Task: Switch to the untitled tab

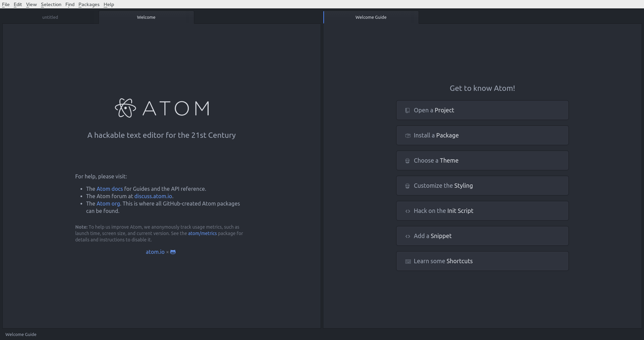Action: coord(50,17)
